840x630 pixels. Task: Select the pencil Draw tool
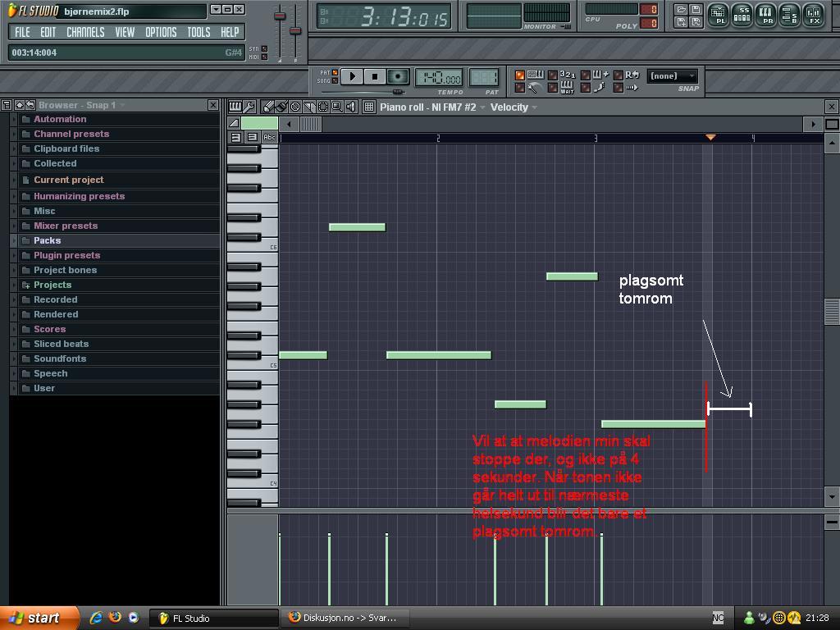click(x=268, y=107)
